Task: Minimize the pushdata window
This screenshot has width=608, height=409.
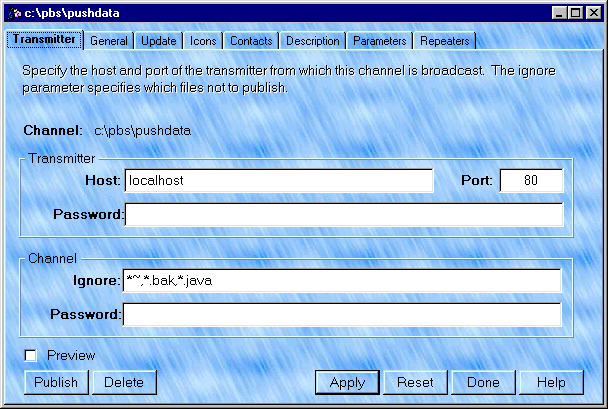Action: (558, 13)
